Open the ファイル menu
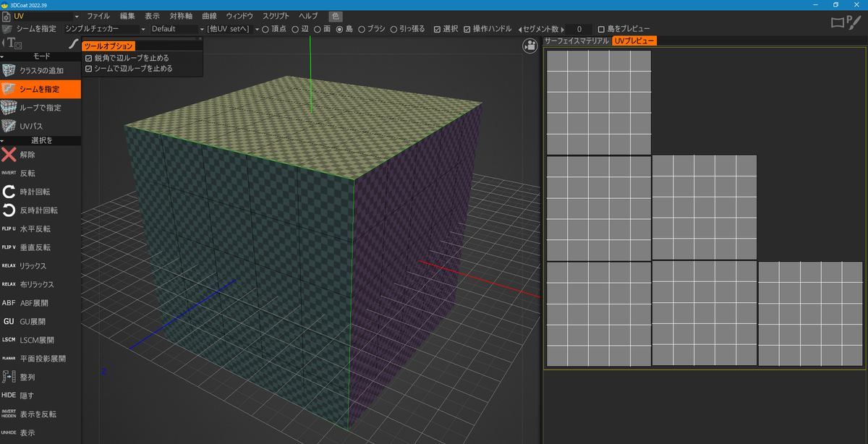Image resolution: width=868 pixels, height=444 pixels. [98, 16]
